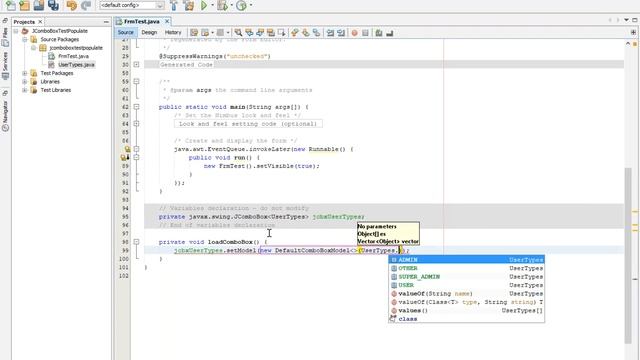Run the project with the green arrow
The width and height of the screenshot is (640, 360).
point(204,5)
